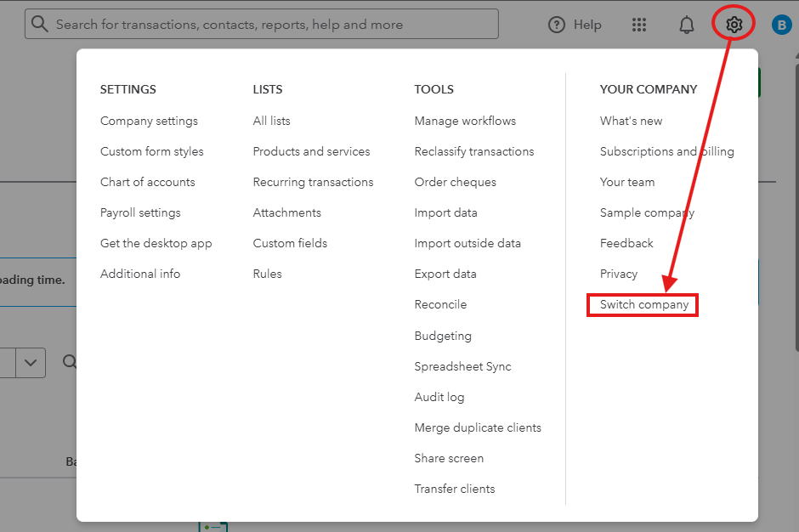Open the notifications bell
This screenshot has height=532, width=799.
[687, 25]
